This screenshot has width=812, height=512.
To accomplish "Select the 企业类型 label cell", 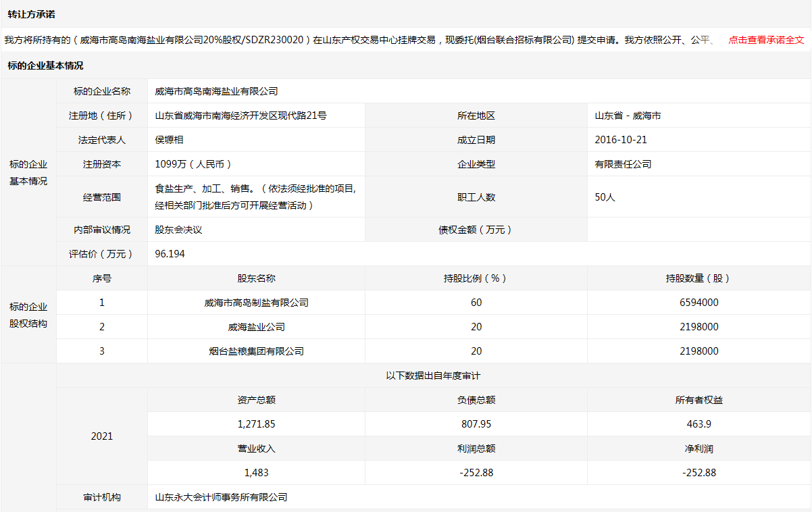I will click(x=476, y=164).
